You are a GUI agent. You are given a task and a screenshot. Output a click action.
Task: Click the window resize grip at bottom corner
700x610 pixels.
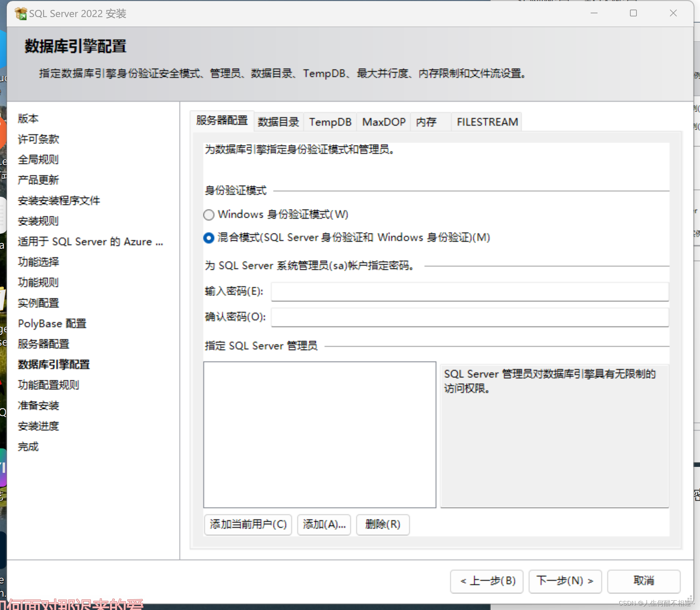pyautogui.click(x=689, y=599)
